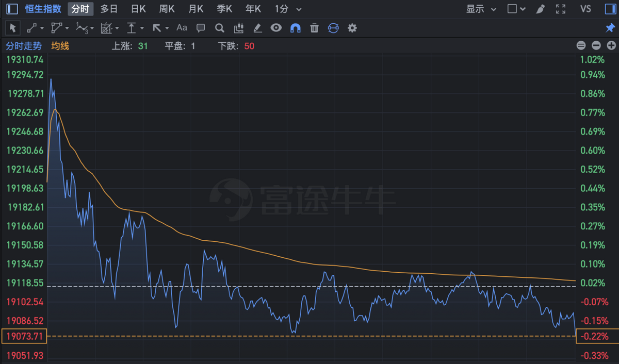Image resolution: width=619 pixels, height=364 pixels.
Task: Enter fullscreen chart mode
Action: [x=561, y=9]
